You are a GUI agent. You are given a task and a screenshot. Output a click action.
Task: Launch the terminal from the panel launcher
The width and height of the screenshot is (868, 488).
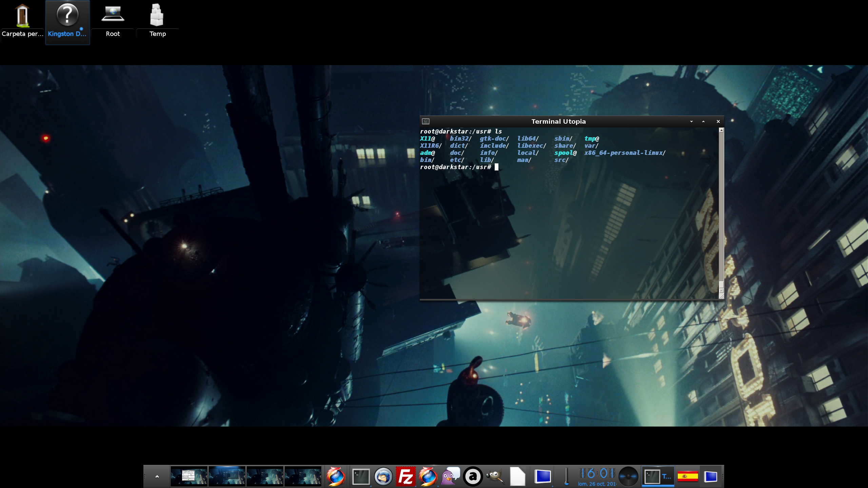[x=361, y=476]
